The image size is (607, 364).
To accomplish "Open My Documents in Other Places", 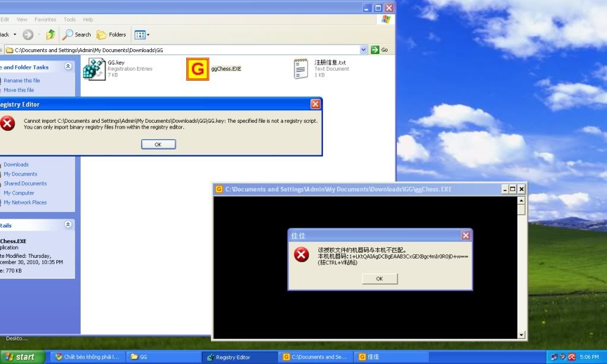I will click(x=20, y=174).
